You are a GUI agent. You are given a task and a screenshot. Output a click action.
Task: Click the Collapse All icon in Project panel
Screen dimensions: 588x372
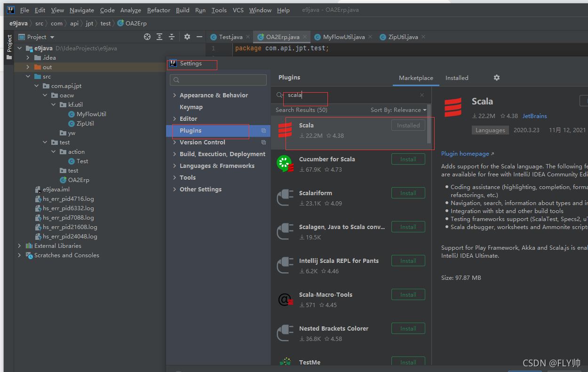pos(172,37)
